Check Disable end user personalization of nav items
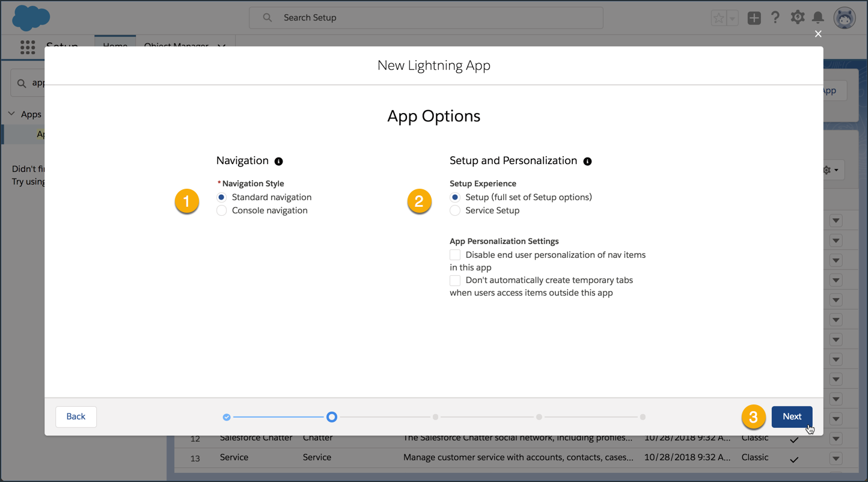Screen dimensions: 868x482 pyautogui.click(x=455, y=255)
